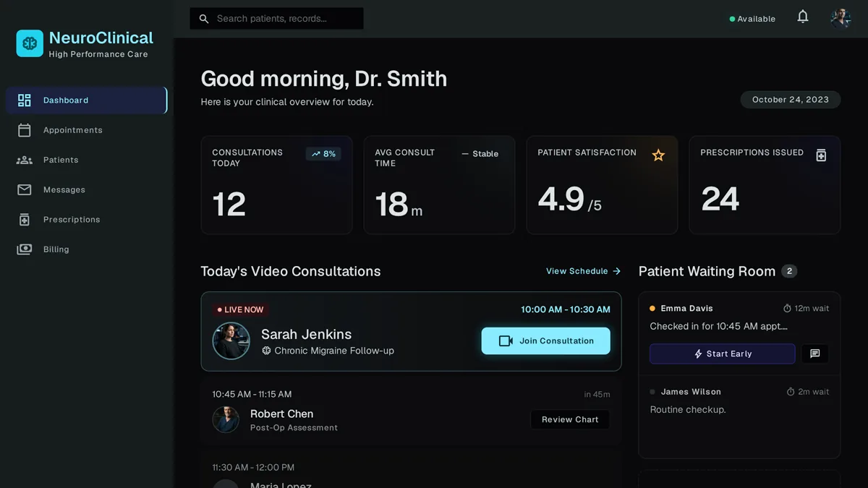Image resolution: width=868 pixels, height=488 pixels.
Task: Click the Billing cash icon
Action: (25, 249)
